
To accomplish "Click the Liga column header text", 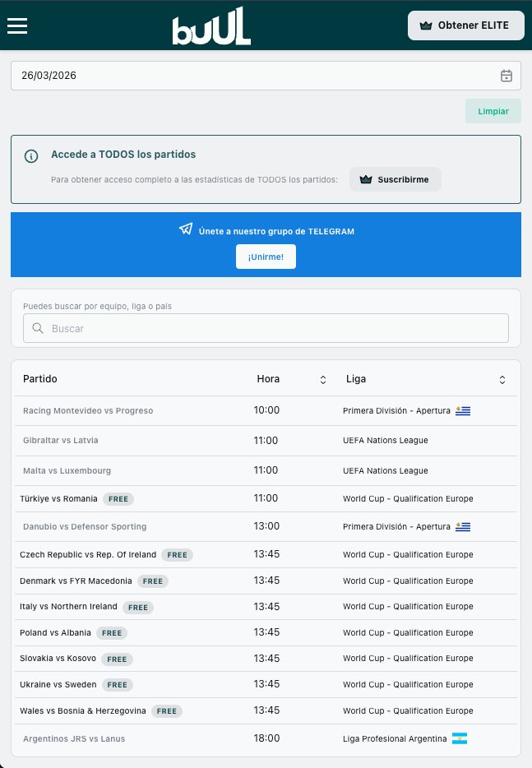I will point(356,379).
